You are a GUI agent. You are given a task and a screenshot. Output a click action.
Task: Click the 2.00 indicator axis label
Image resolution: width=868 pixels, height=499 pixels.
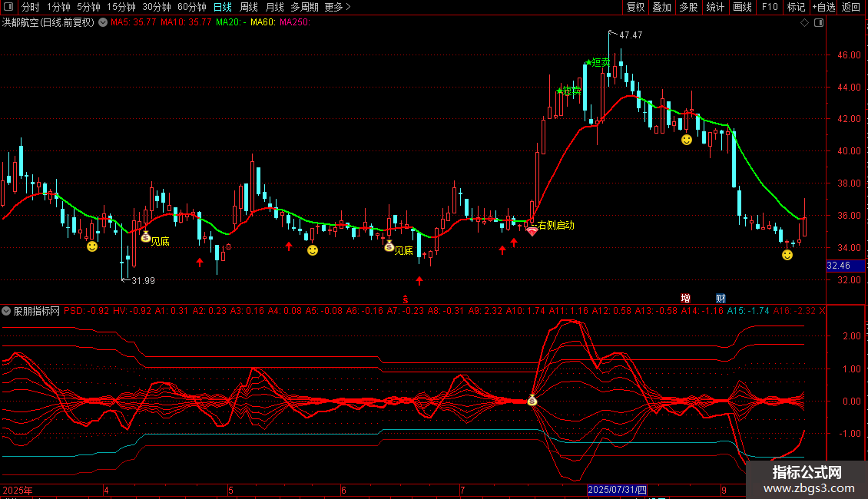851,336
